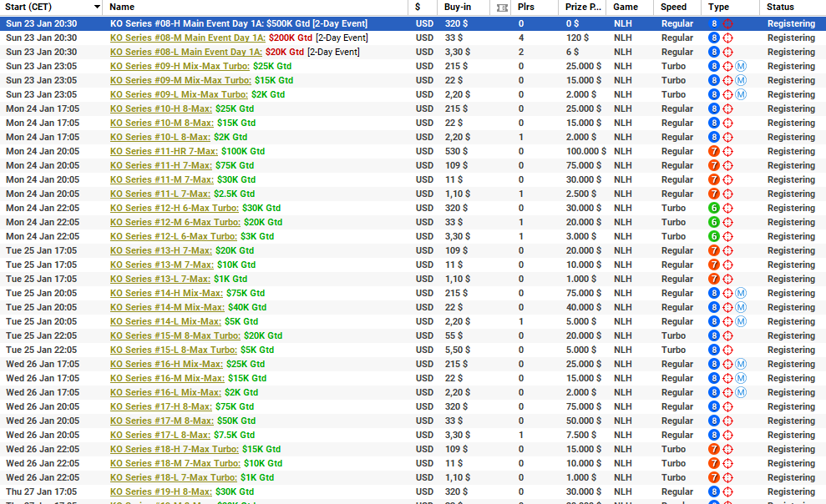
Task: Click M icon in #14-L Mix-Max row
Action: pos(741,322)
